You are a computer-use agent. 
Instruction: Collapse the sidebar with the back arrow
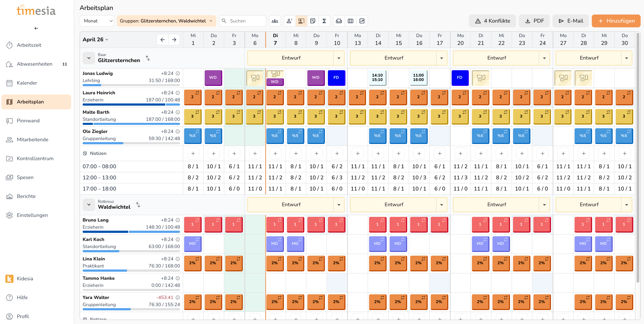(36, 28)
